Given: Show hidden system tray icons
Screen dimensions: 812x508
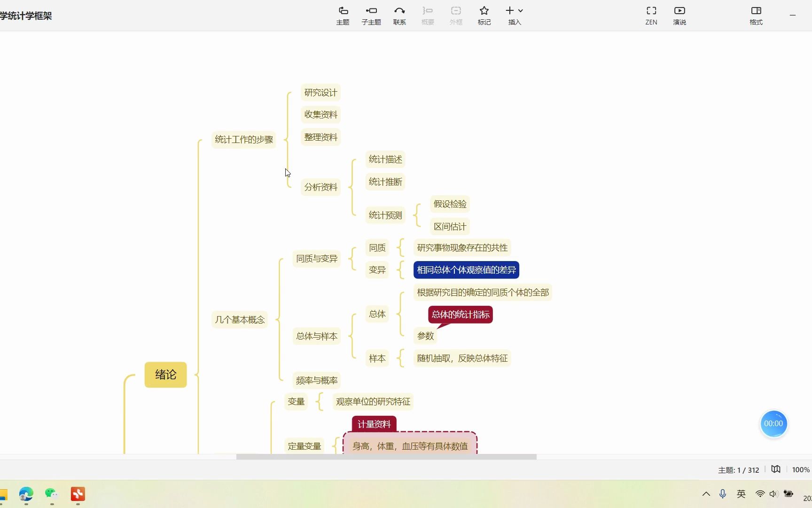Looking at the screenshot, I should (706, 494).
